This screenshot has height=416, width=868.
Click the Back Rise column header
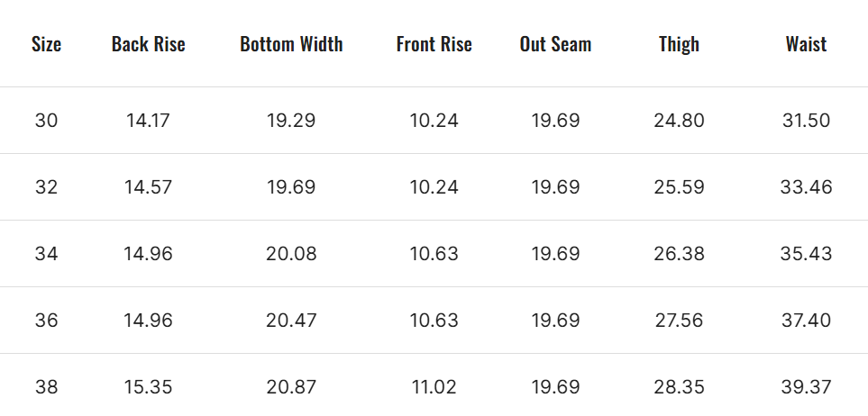pos(149,44)
